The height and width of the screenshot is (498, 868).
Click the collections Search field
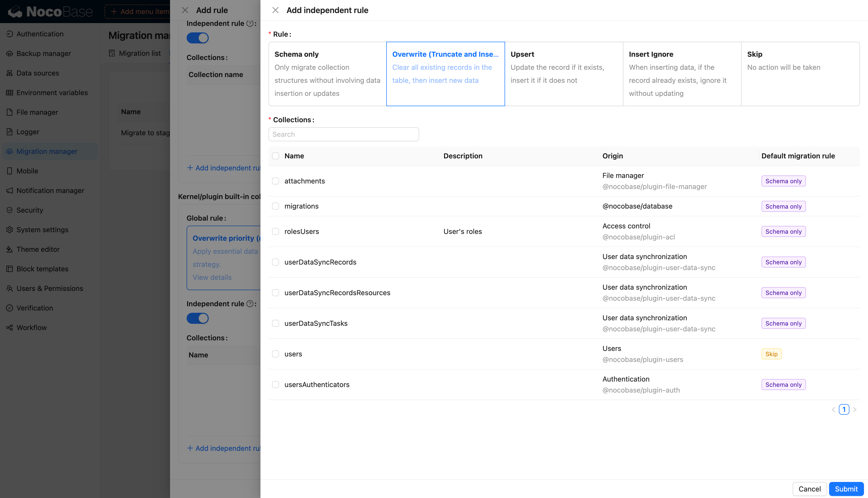[x=344, y=135]
